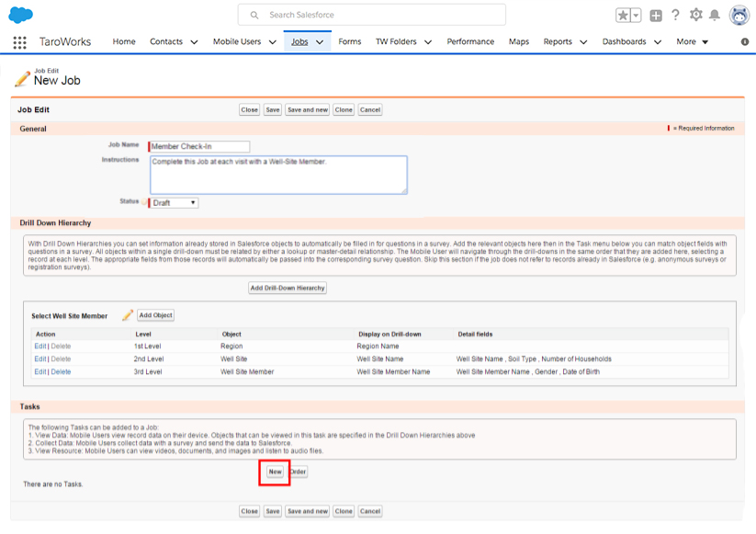
Task: Click the Favorites star icon
Action: [x=623, y=16]
